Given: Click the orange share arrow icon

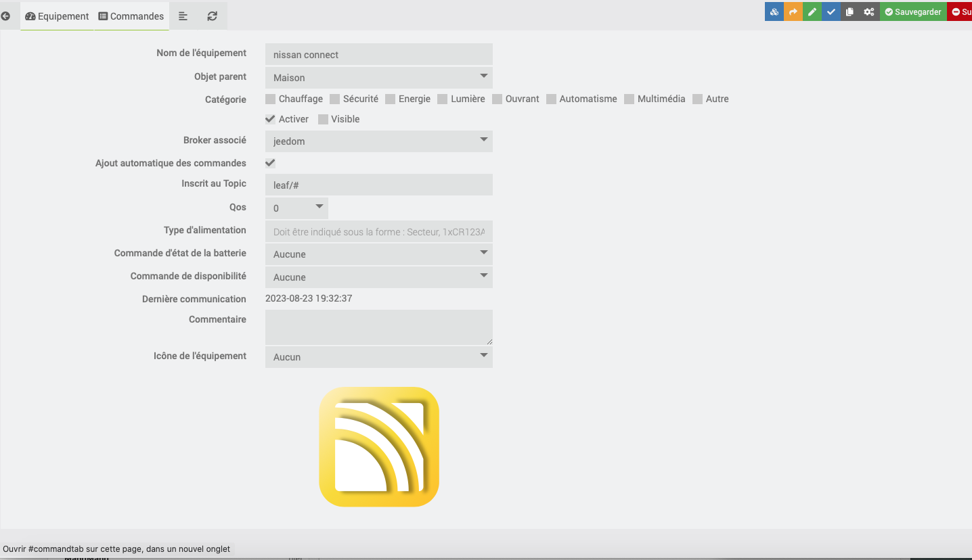Looking at the screenshot, I should pyautogui.click(x=793, y=11).
